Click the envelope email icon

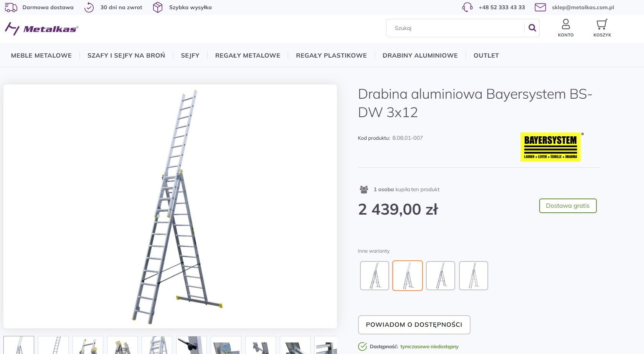[x=540, y=7]
